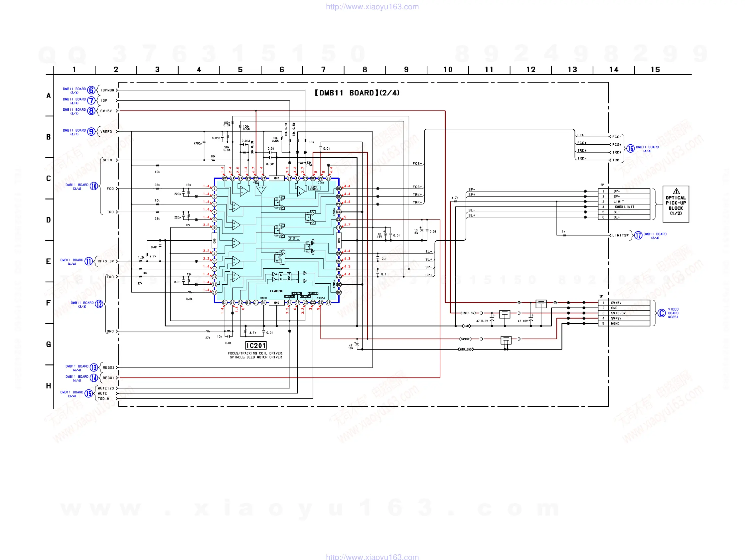
Task: Click the DMB11 BOARD (2/4) title
Action: [357, 93]
